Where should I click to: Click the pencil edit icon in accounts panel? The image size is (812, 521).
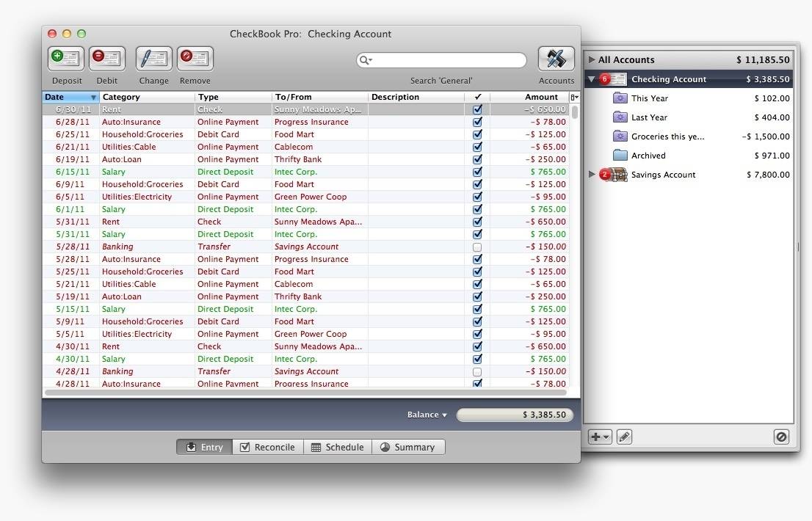[x=624, y=437]
